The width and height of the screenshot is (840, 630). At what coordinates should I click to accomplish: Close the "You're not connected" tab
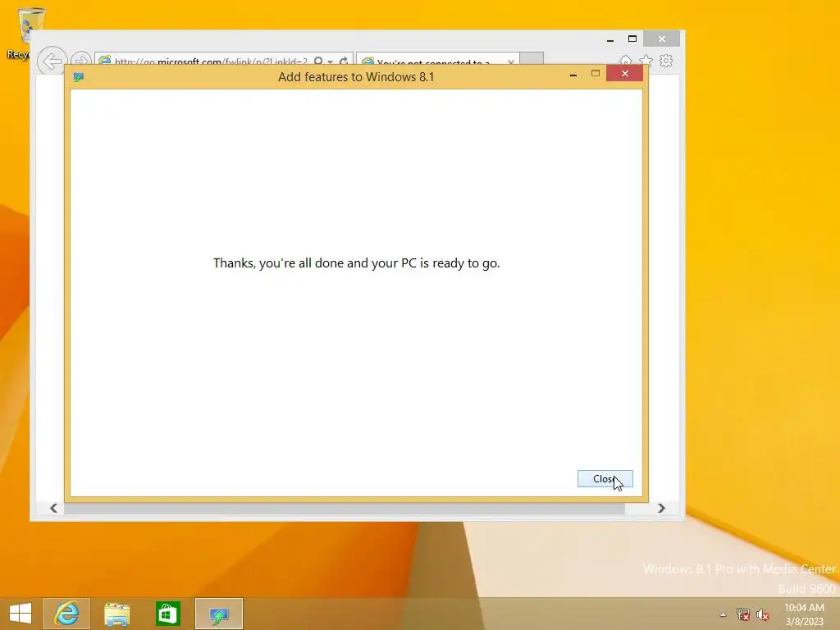(x=511, y=62)
